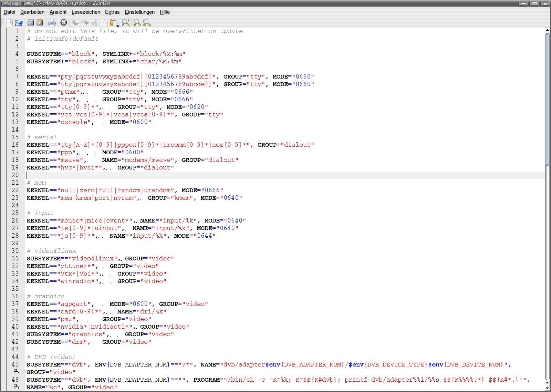Click the Cut scissors icon
This screenshot has height=392, width=551.
95,22
